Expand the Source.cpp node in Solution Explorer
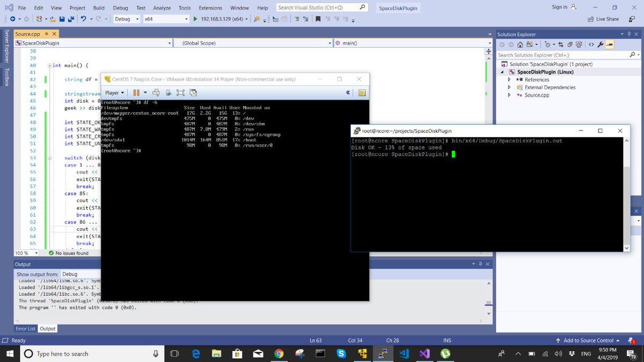The image size is (644, 362). [x=509, y=95]
